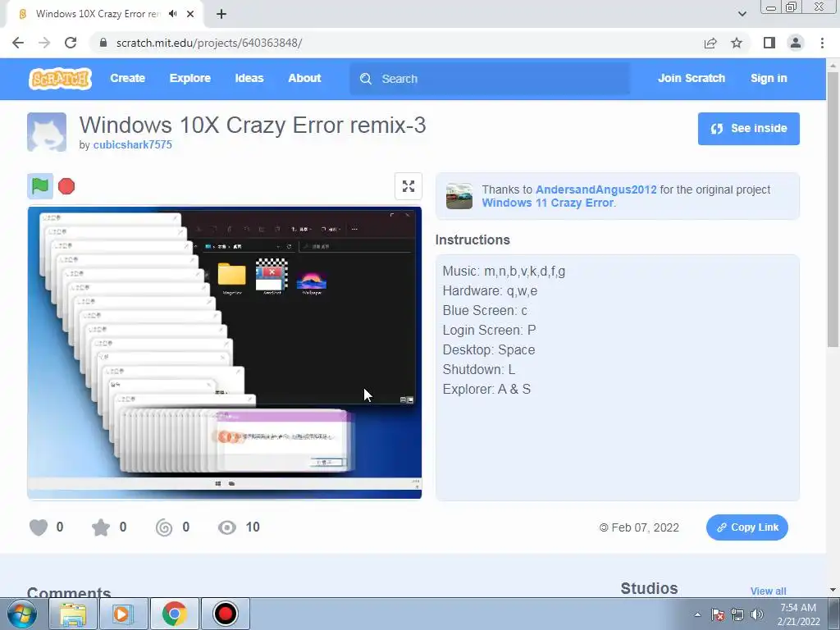Expand tab search chevron
This screenshot has height=630, width=840.
click(x=742, y=14)
